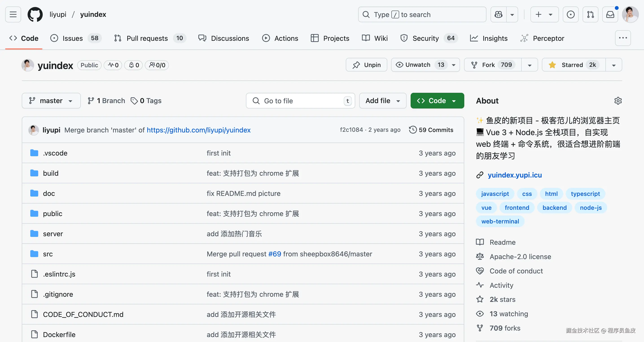
Task: Click the GitHub Octocat logo
Action: click(35, 15)
